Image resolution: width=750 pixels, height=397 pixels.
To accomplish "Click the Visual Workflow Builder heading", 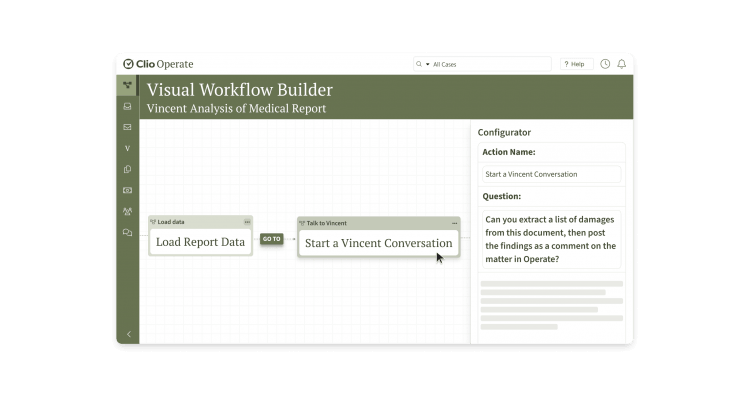I will point(240,90).
